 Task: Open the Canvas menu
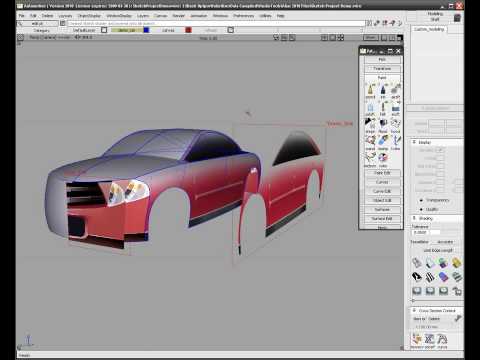pyautogui.click(x=160, y=16)
